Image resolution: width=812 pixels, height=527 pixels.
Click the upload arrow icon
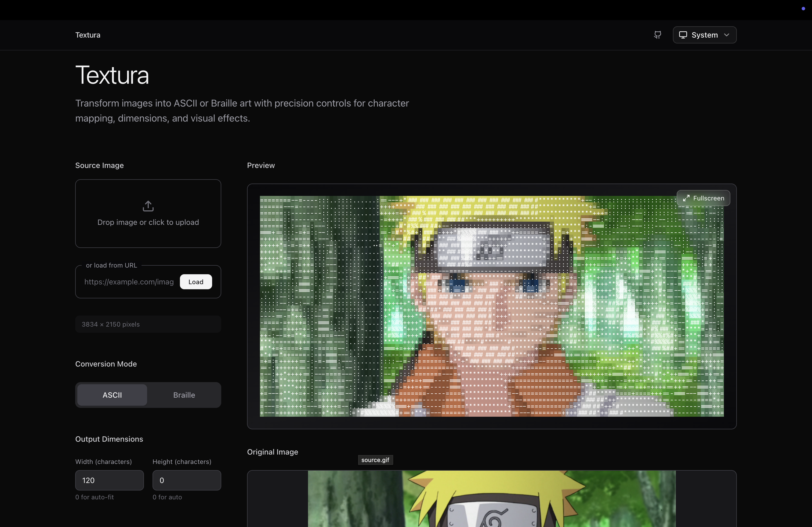148,206
